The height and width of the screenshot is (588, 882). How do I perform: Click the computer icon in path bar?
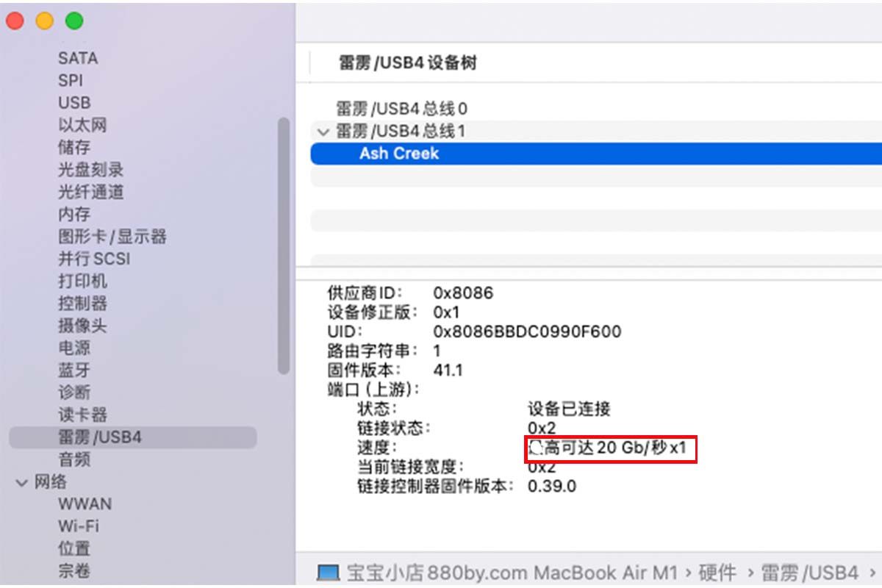click(328, 572)
